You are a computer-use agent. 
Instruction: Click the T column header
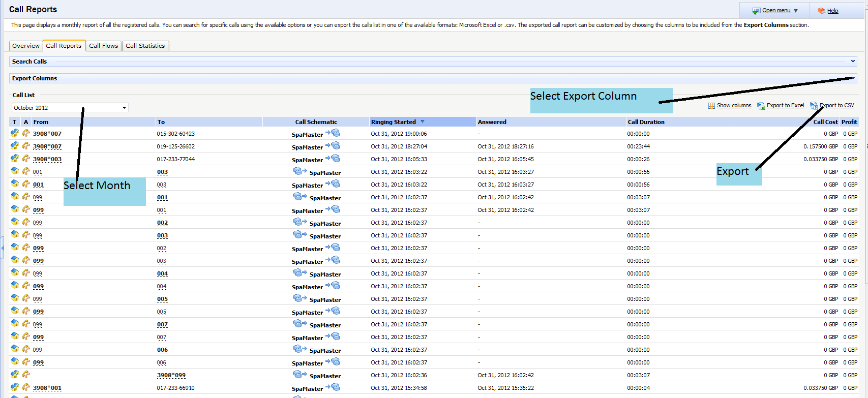point(15,122)
